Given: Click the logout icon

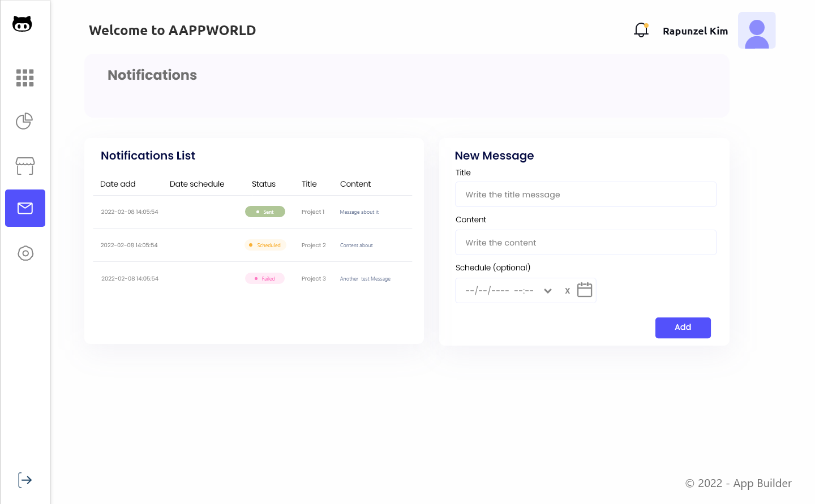Looking at the screenshot, I should [25, 480].
